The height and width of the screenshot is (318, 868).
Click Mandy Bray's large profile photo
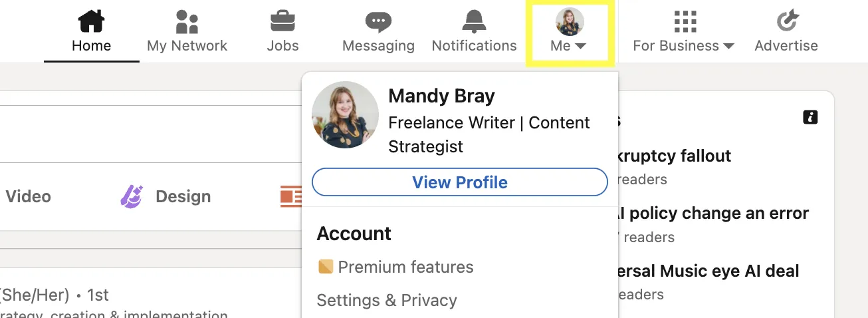345,114
